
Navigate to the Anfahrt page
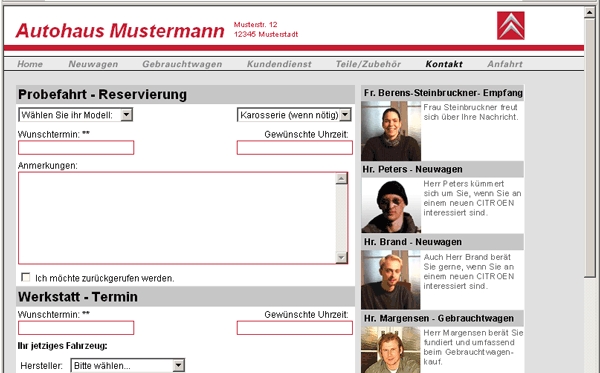(505, 64)
